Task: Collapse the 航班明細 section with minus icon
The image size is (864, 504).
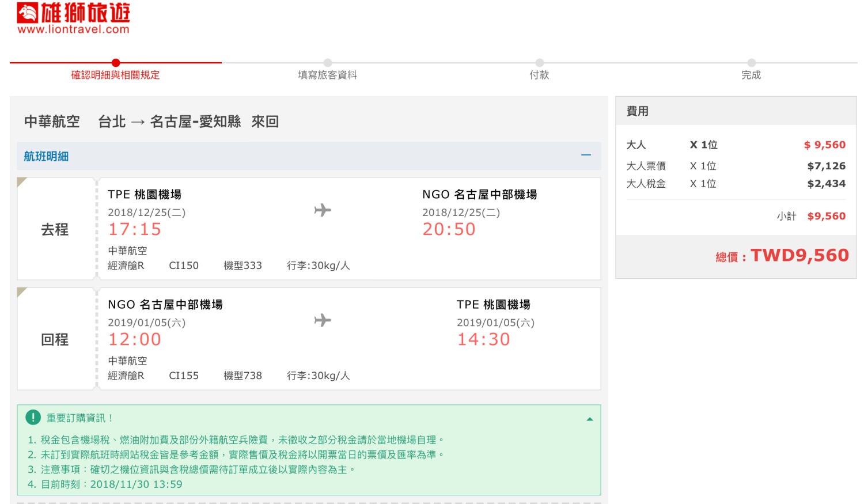Action: [586, 156]
